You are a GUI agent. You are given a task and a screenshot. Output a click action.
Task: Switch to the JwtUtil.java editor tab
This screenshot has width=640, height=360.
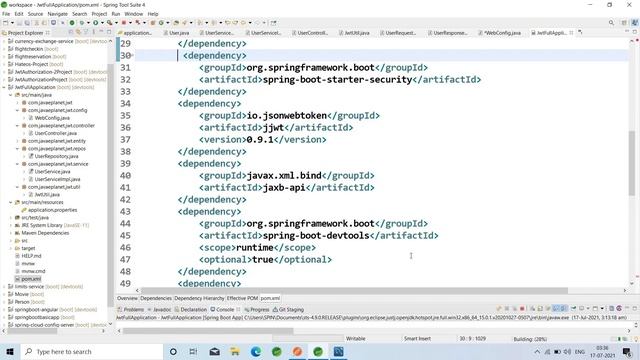pyautogui.click(x=354, y=33)
